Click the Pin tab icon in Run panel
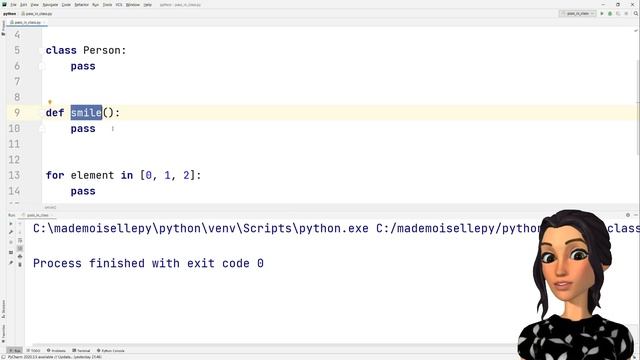Image resolution: width=640 pixels, height=360 pixels. (11, 263)
